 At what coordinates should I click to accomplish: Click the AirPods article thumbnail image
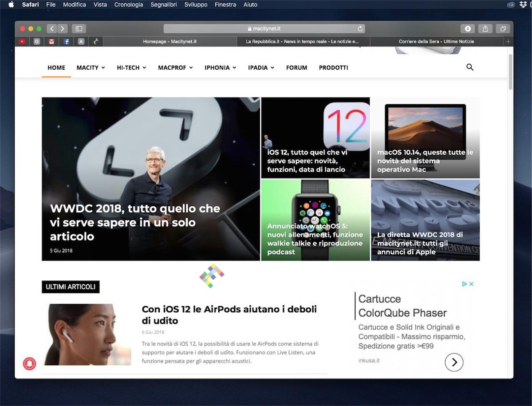(87, 335)
